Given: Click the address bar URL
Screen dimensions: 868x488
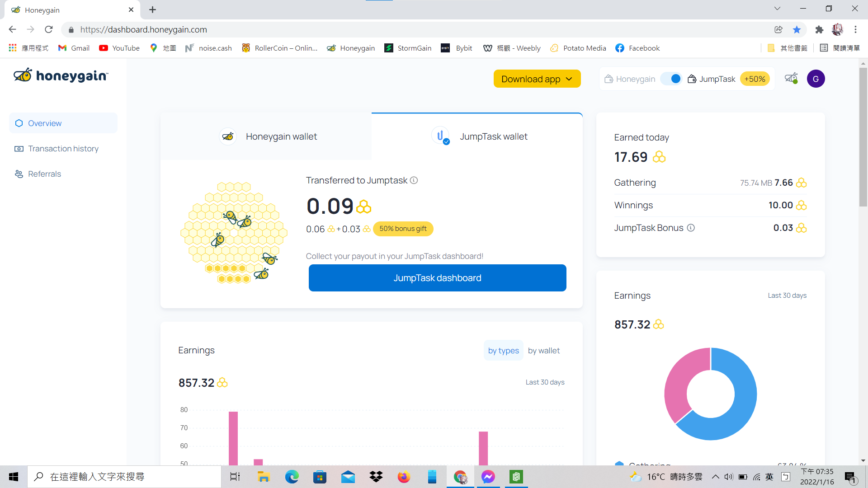Looking at the screenshot, I should click(144, 29).
